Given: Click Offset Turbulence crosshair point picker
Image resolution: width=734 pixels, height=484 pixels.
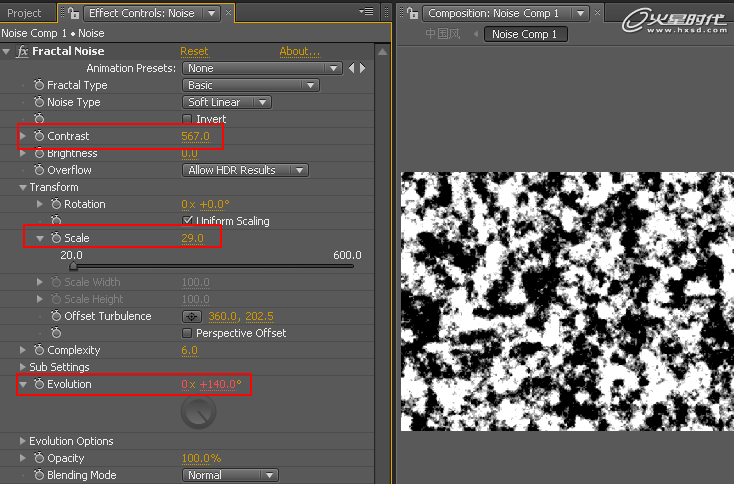Looking at the screenshot, I should coord(191,316).
